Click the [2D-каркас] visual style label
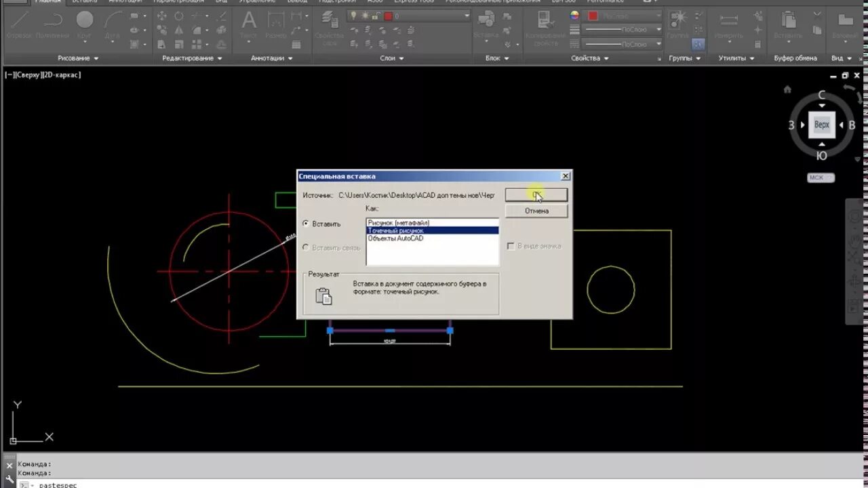Image resolution: width=868 pixels, height=488 pixels. (x=62, y=75)
